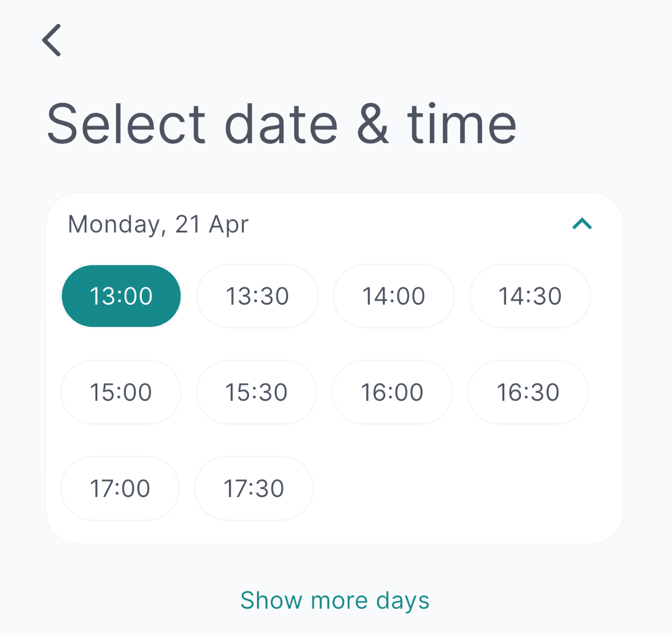Click the Select date & time heading
The image size is (672, 635).
(x=281, y=124)
